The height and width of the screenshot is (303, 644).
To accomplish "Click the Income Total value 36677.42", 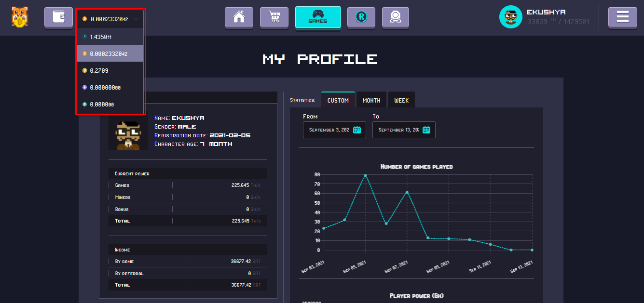I will coord(241,285).
